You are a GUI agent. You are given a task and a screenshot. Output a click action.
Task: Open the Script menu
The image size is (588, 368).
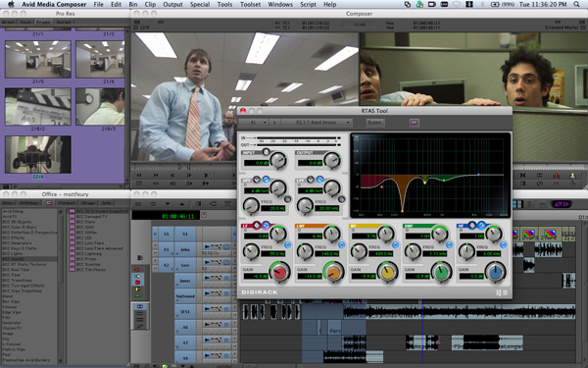coord(308,5)
